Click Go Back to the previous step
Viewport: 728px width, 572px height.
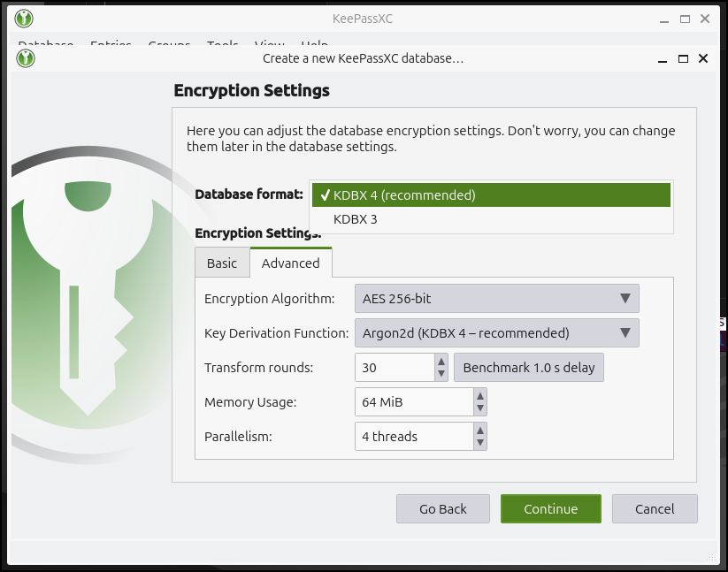point(442,508)
